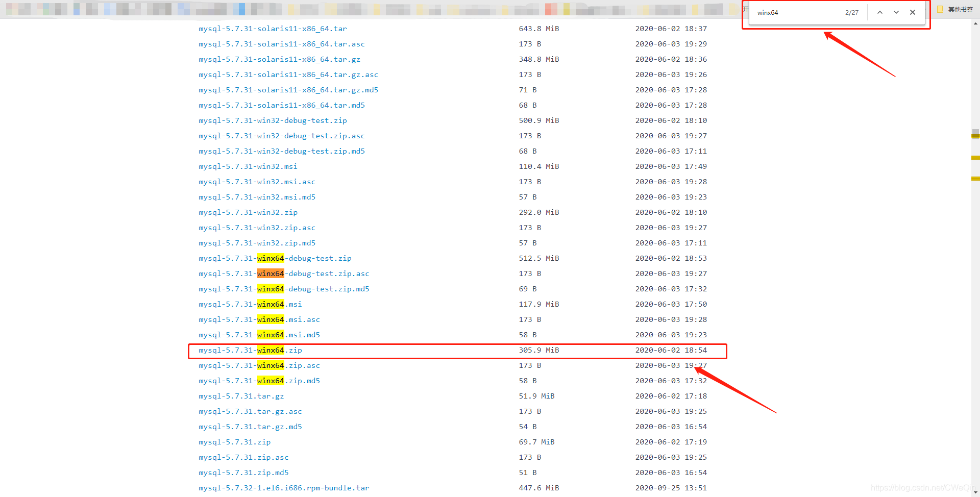980x497 pixels.
Task: Go to previous find match arrow
Action: [x=880, y=12]
